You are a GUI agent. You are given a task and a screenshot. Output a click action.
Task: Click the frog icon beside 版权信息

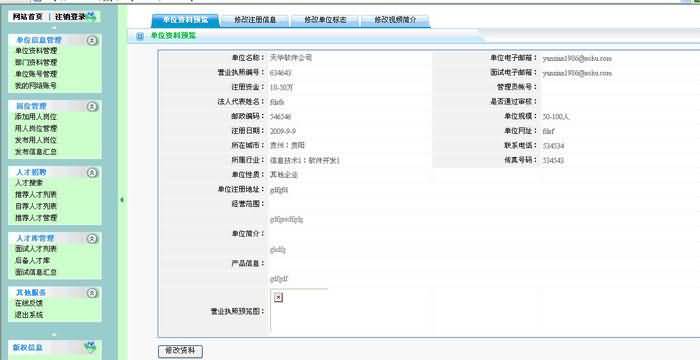[91, 347]
